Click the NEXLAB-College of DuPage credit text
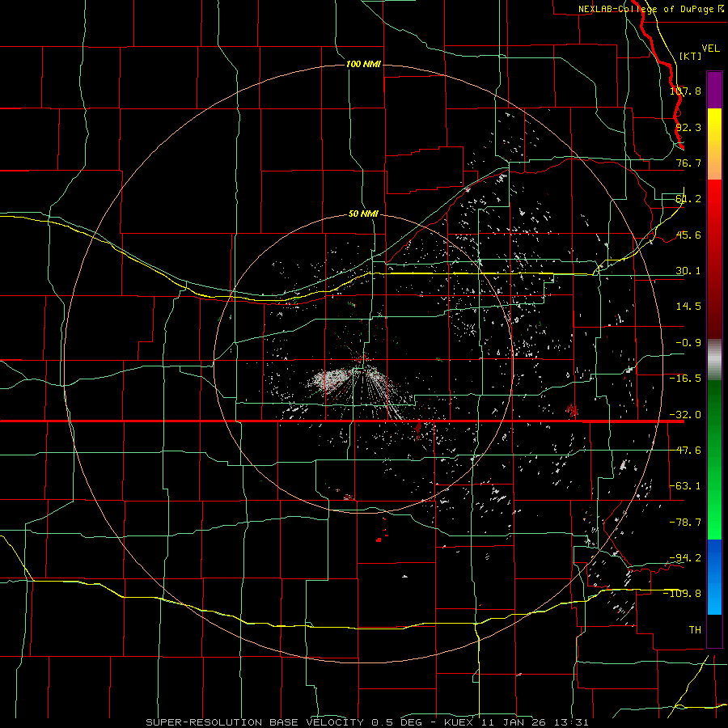The height and width of the screenshot is (728, 728). coord(645,9)
